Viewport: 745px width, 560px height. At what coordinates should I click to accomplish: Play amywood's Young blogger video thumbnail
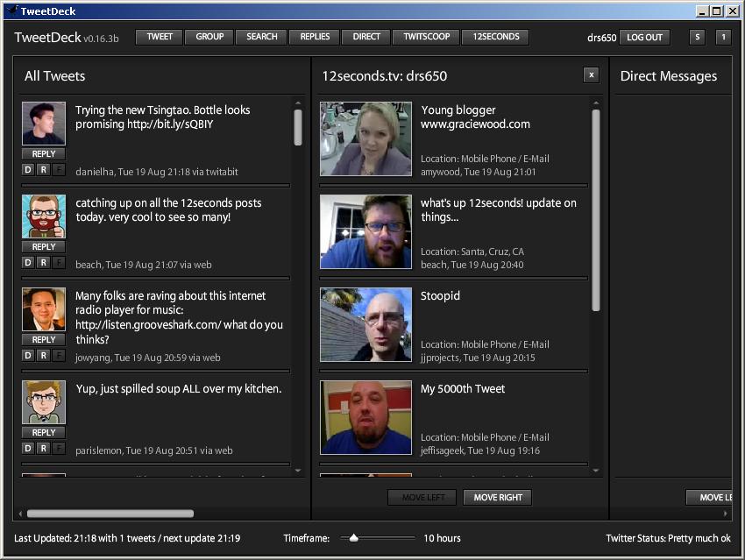[365, 139]
